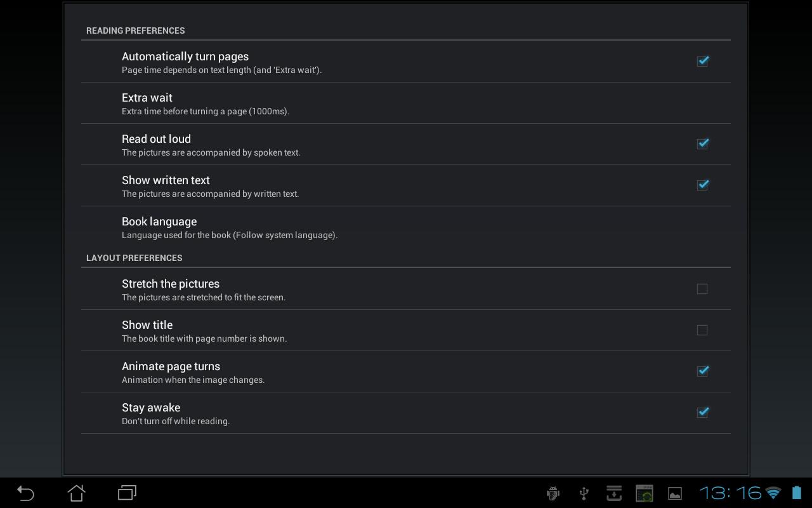Open the Recent apps icon
The image size is (812, 508).
pyautogui.click(x=127, y=493)
